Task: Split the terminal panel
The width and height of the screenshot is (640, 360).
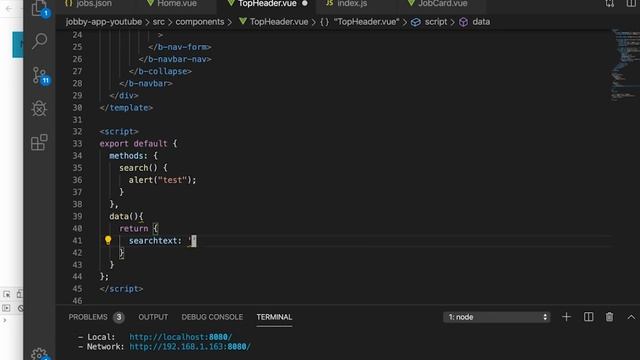Action: pyautogui.click(x=588, y=317)
